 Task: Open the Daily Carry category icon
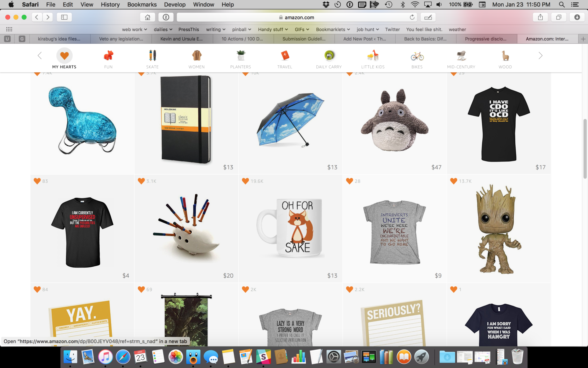[329, 55]
